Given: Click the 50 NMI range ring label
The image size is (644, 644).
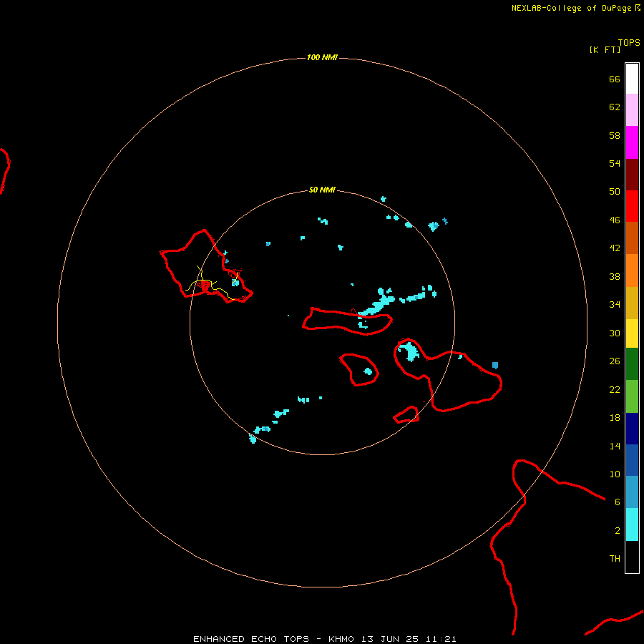Looking at the screenshot, I should click(x=322, y=190).
